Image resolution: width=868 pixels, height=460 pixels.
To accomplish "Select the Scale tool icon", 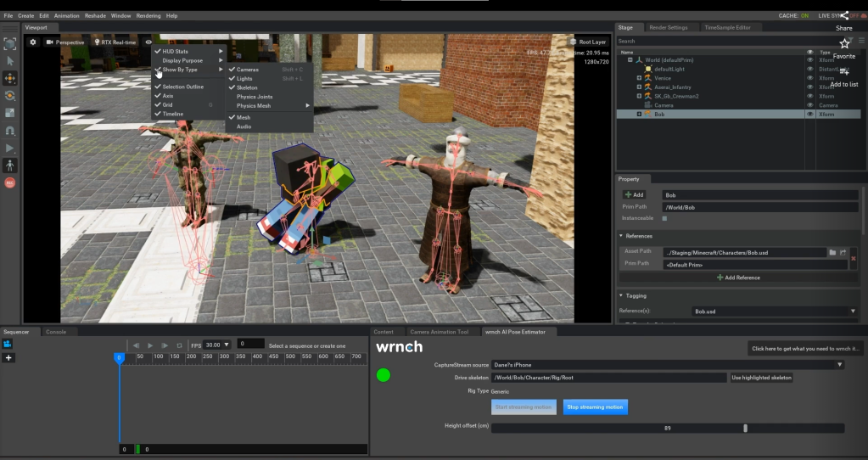I will coord(10,113).
